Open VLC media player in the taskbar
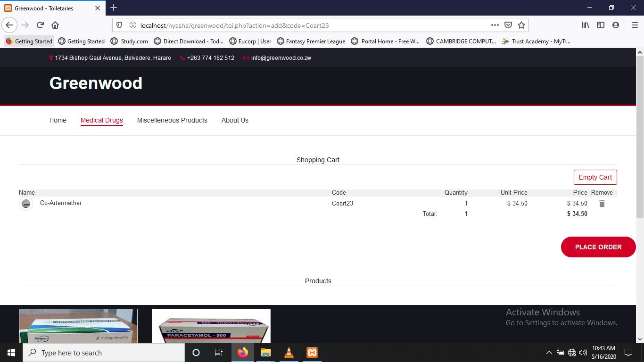The image size is (644, 362). click(289, 353)
